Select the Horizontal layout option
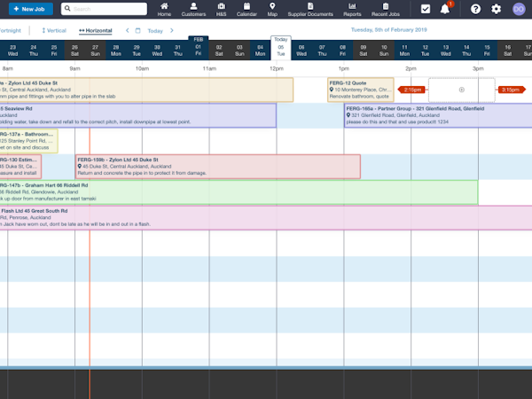 click(96, 30)
